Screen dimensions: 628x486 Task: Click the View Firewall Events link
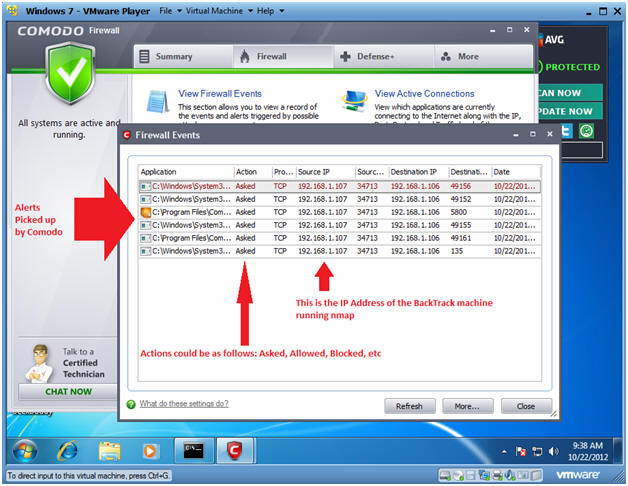click(220, 93)
